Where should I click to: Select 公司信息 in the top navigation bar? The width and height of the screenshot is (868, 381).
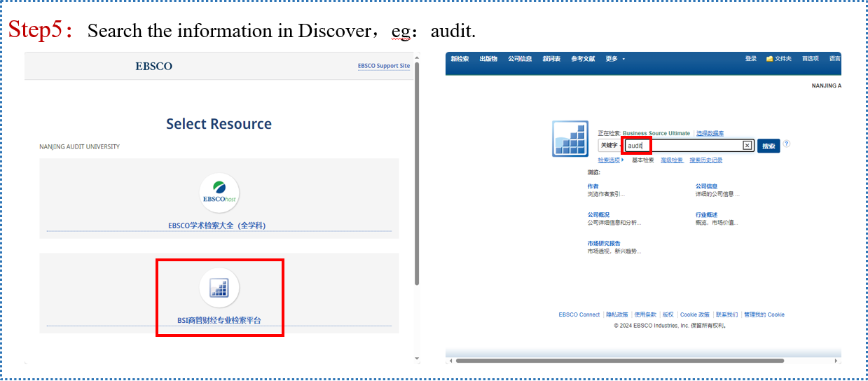[x=520, y=59]
